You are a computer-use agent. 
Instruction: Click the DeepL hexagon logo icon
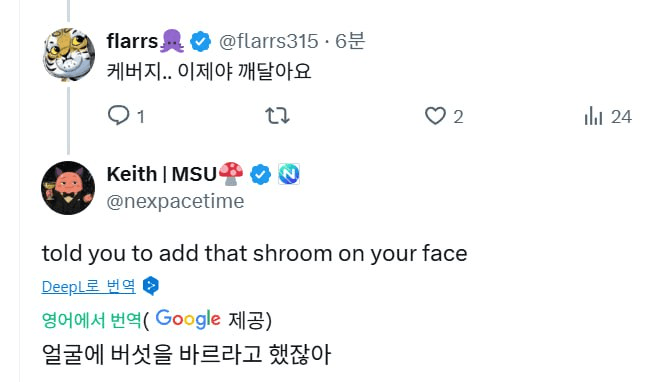point(151,286)
